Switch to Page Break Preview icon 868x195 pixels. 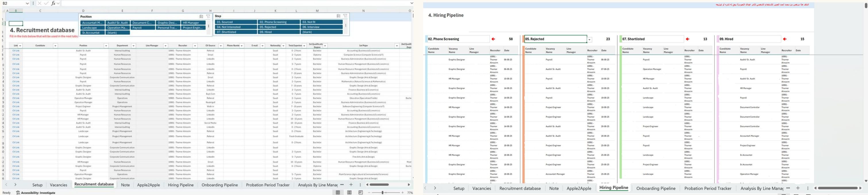[361, 193]
